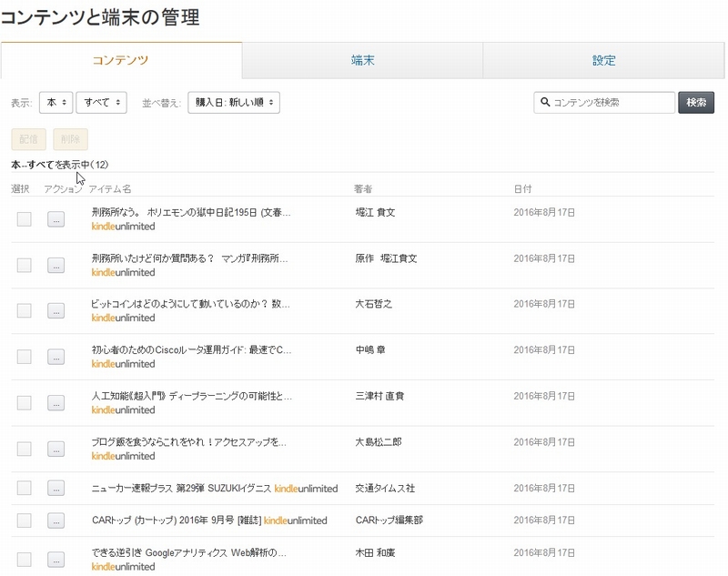Screen dimensions: 728x576
Task: Click the 削除 button
Action: (x=71, y=139)
